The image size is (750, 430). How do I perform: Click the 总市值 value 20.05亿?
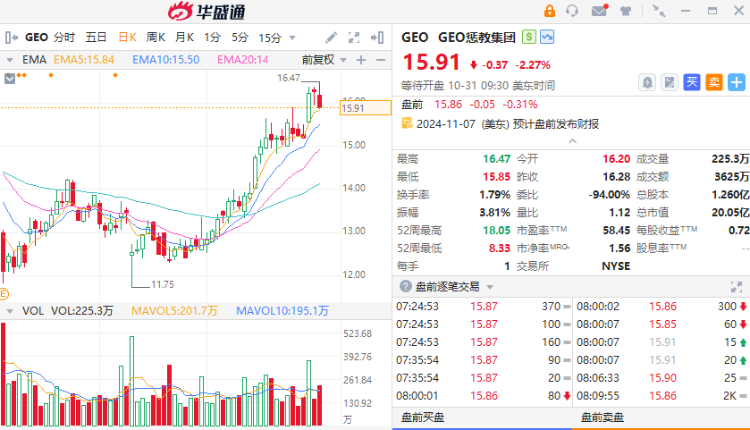coord(730,212)
